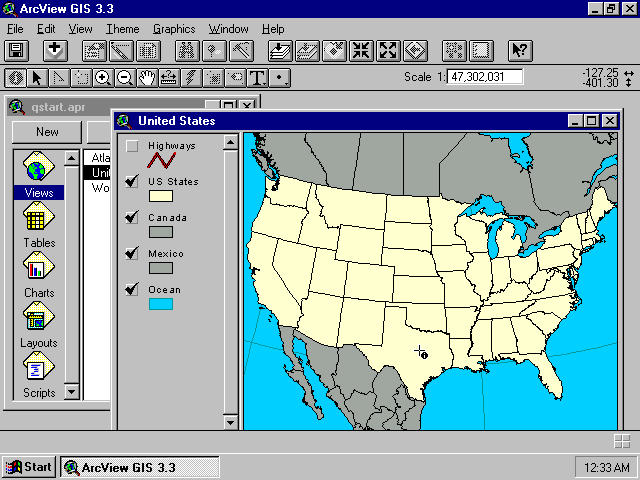Click Zoom to Active Theme button
The width and height of the screenshot is (640, 480).
(x=307, y=51)
